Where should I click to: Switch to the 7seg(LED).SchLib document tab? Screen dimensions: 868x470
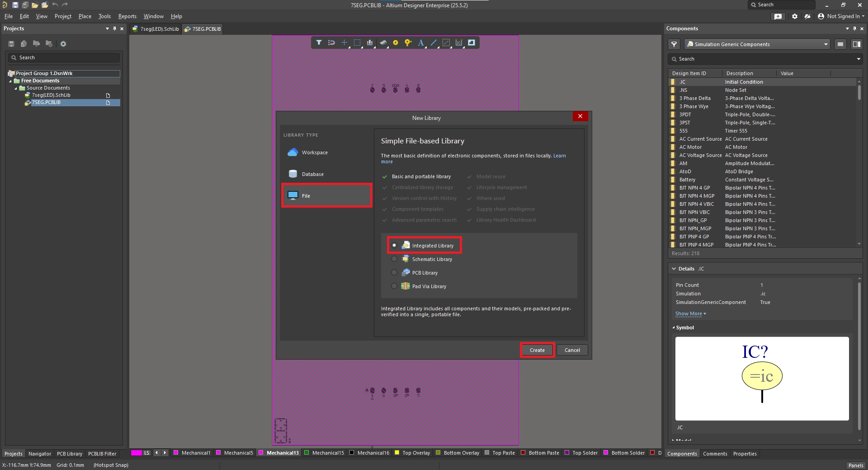(x=156, y=29)
